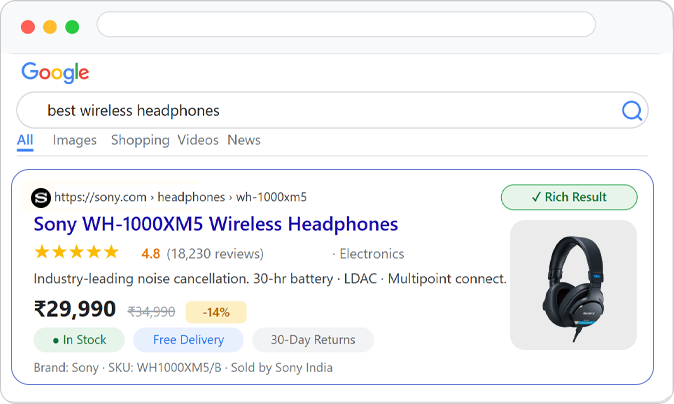The image size is (674, 404).
Task: Click the struck-through ₹34,990 price
Action: tap(151, 312)
